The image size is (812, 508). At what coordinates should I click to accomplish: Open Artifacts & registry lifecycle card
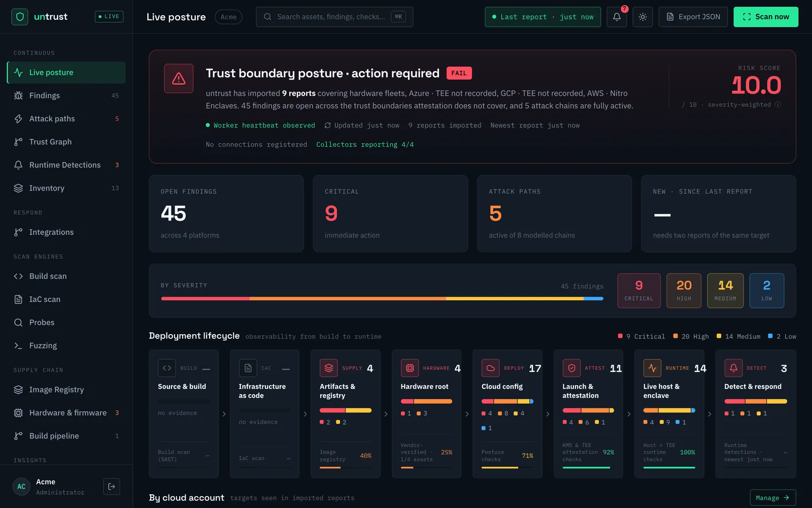click(346, 414)
